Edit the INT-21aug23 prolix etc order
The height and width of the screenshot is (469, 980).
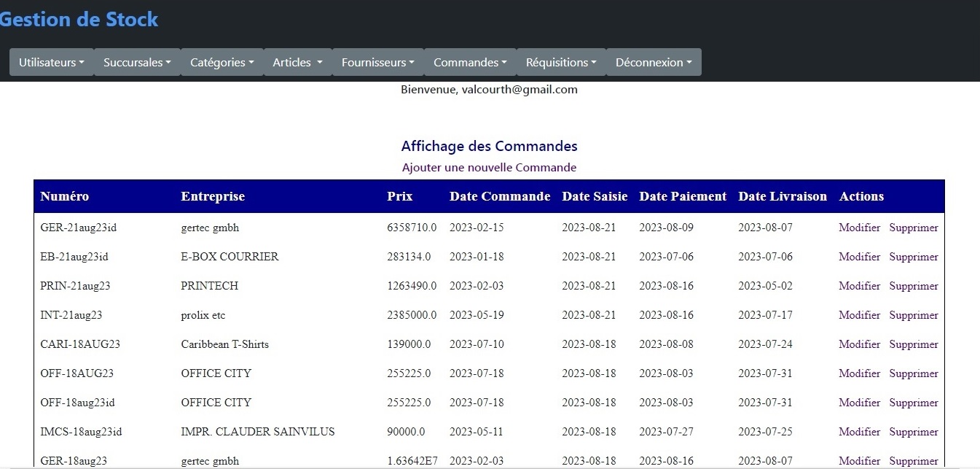pos(859,315)
